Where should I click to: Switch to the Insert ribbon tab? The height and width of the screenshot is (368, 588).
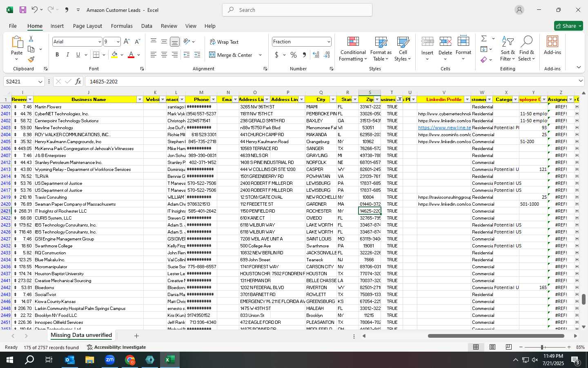57,26
